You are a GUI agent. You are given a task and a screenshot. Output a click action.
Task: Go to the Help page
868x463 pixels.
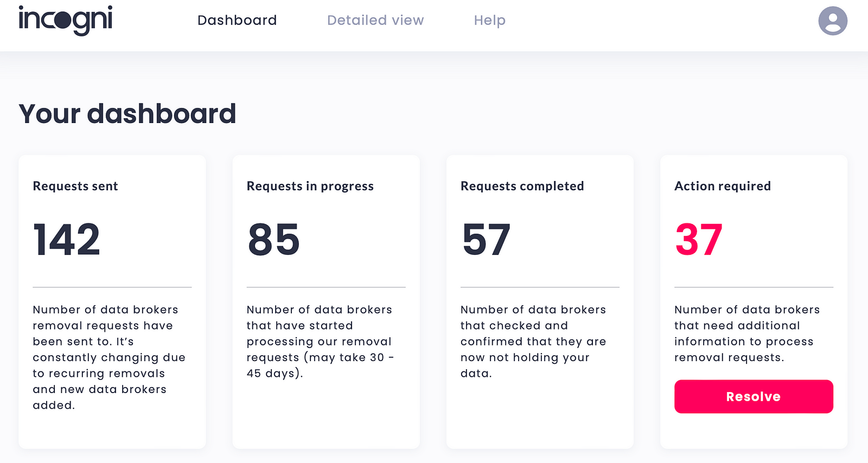pos(489,20)
